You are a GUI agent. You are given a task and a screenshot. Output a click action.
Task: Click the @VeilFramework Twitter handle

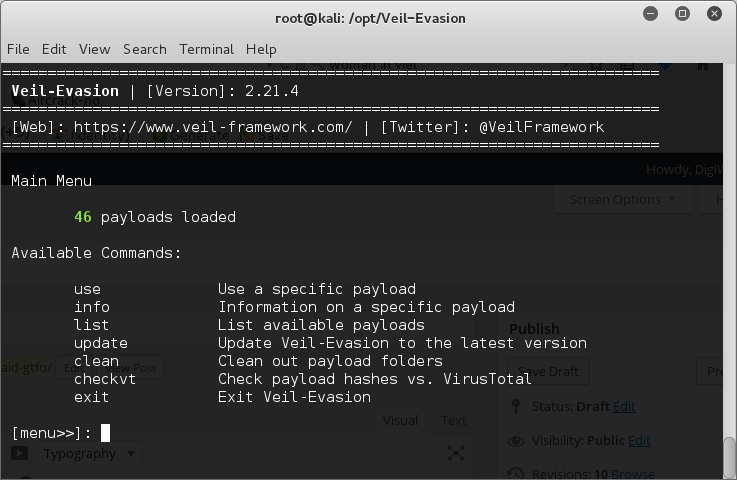point(541,127)
